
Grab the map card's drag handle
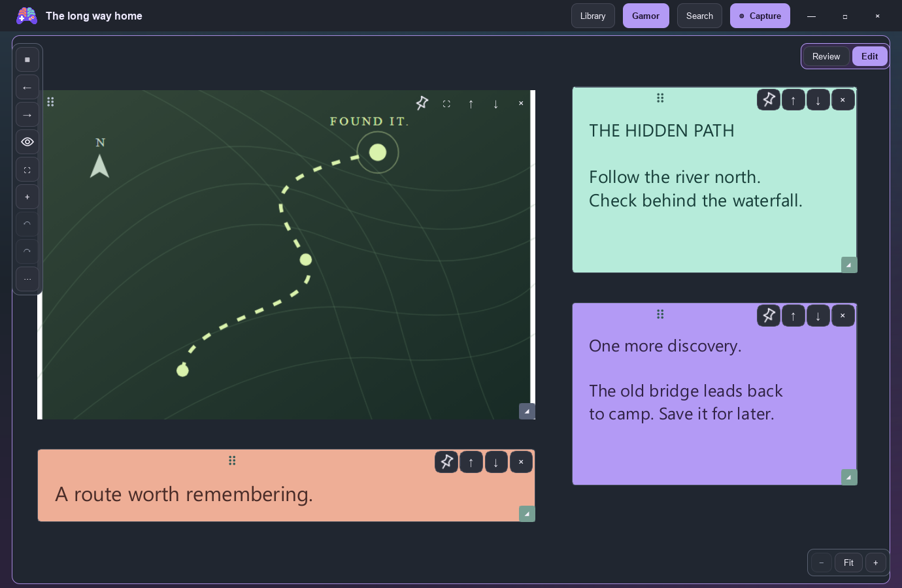[50, 101]
